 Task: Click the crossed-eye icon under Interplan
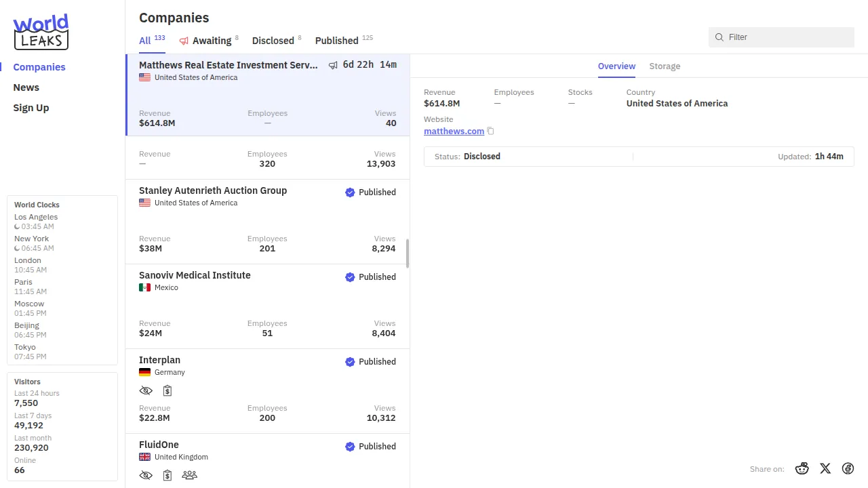point(146,390)
